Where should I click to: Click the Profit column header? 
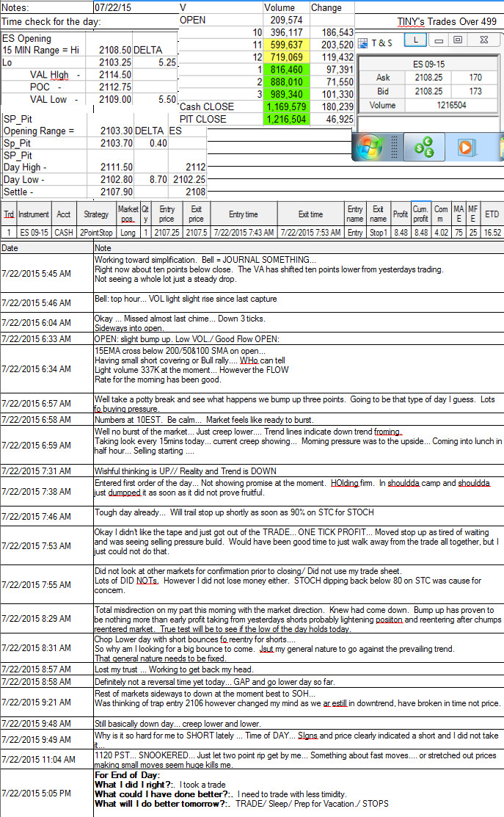coord(401,214)
